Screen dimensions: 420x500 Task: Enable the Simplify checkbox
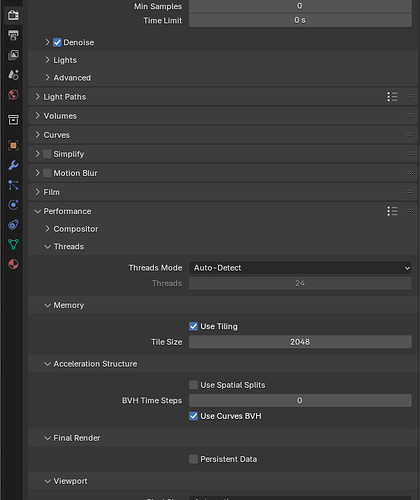47,154
